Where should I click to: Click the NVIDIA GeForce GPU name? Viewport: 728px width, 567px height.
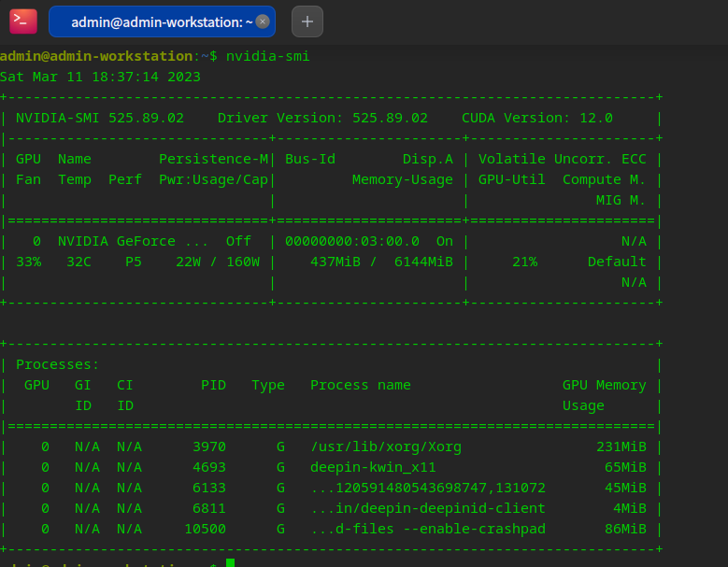click(x=117, y=241)
